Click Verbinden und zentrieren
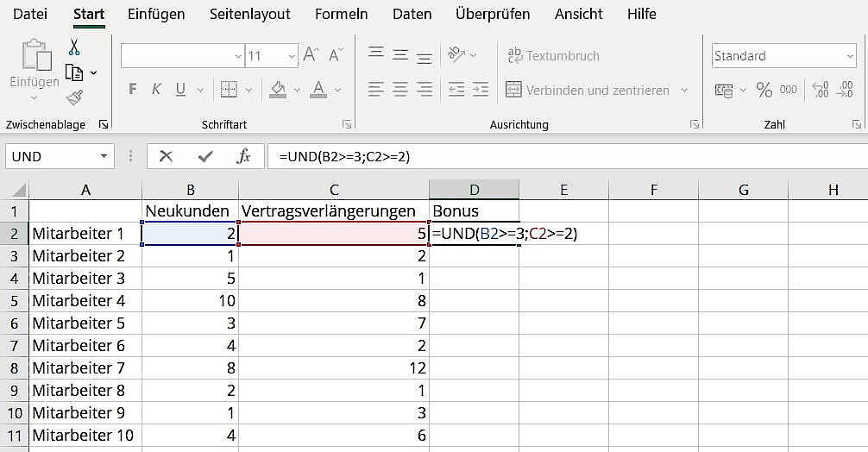This screenshot has width=868, height=452. coord(588,90)
